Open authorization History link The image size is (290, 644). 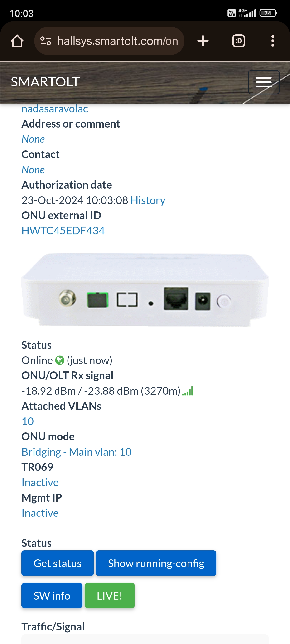point(148,200)
